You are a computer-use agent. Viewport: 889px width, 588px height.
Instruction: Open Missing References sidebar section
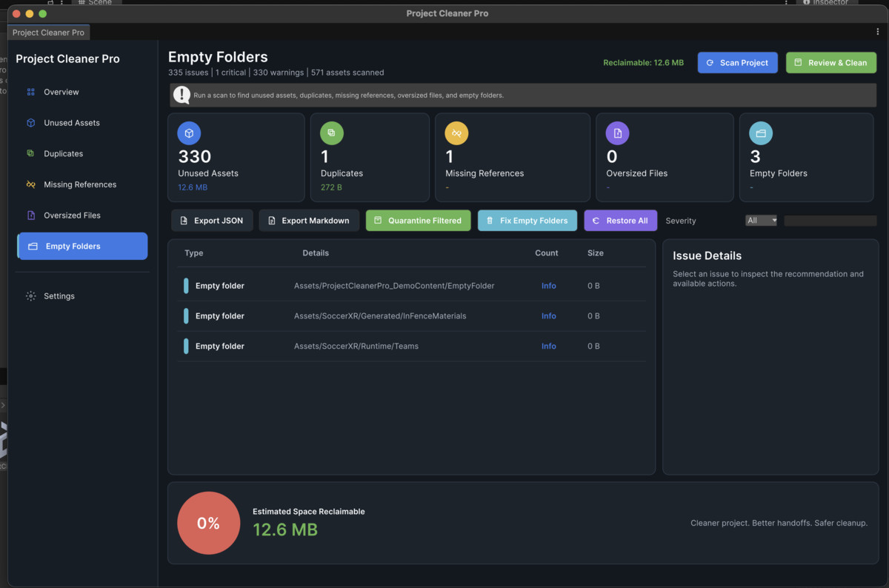pos(81,184)
